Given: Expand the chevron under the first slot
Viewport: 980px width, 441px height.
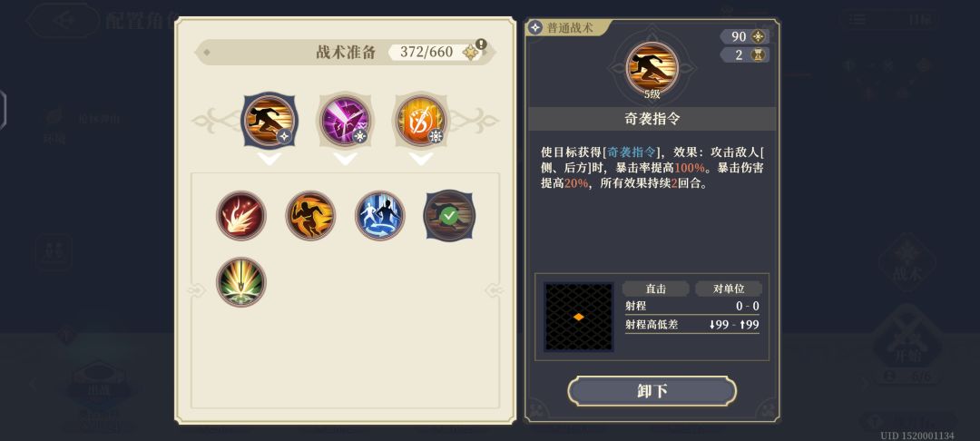Looking at the screenshot, I should (269, 160).
